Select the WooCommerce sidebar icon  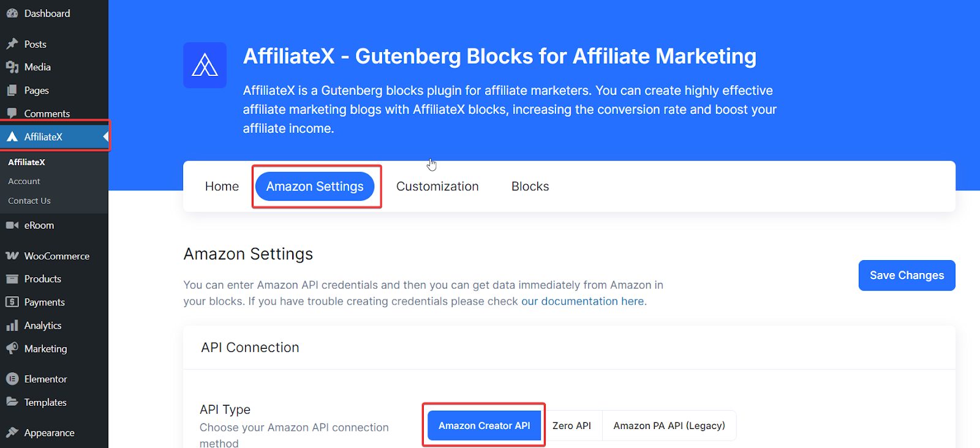(13, 256)
